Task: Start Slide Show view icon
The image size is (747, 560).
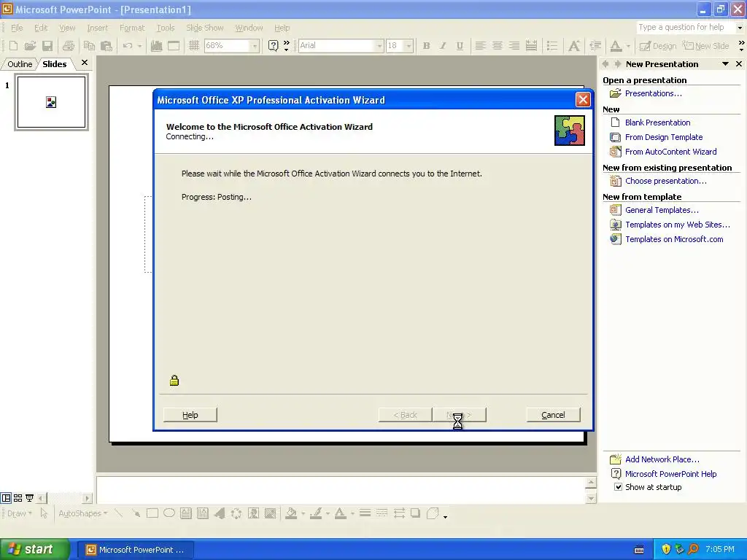Action: pyautogui.click(x=29, y=498)
